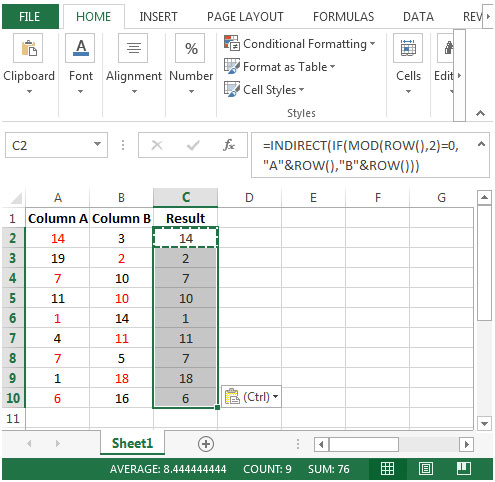This screenshot has height=482, width=495.
Task: Open the FILE tab
Action: [x=30, y=17]
